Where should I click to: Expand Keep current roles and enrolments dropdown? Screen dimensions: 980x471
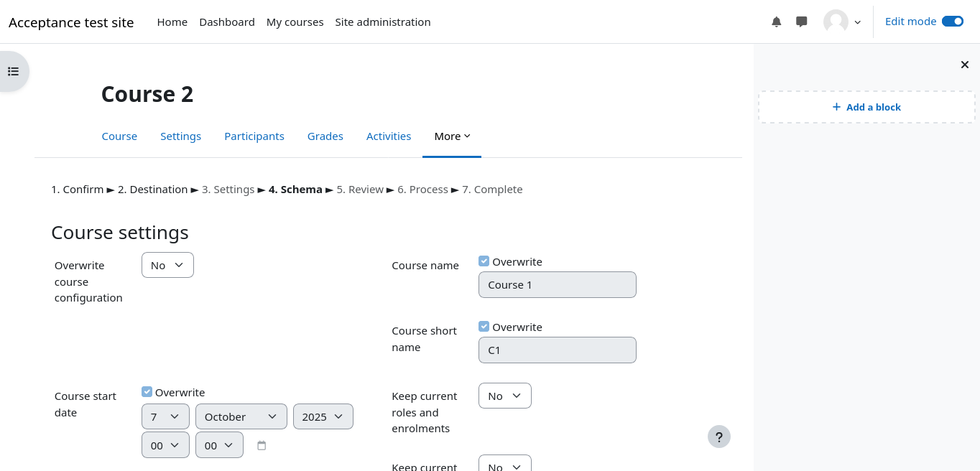tap(504, 396)
